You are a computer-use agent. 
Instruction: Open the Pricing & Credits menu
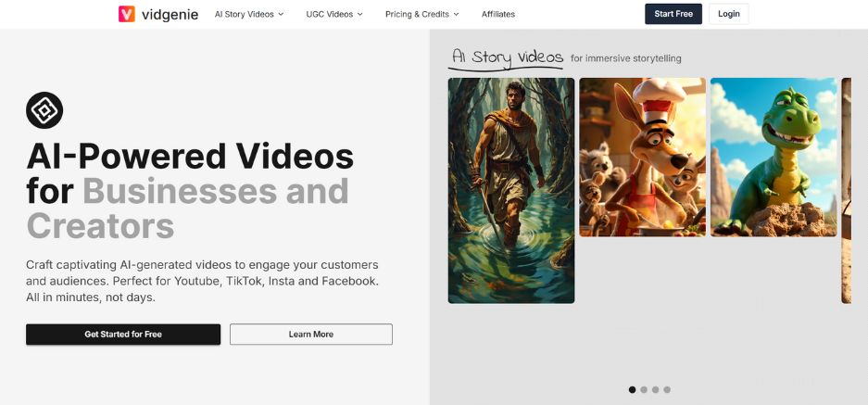click(x=422, y=15)
